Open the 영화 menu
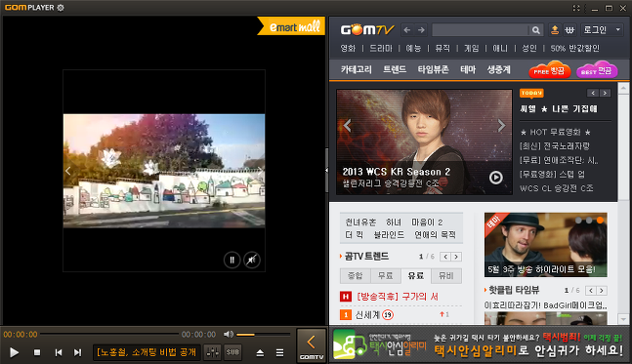This screenshot has width=632, height=364. click(348, 49)
